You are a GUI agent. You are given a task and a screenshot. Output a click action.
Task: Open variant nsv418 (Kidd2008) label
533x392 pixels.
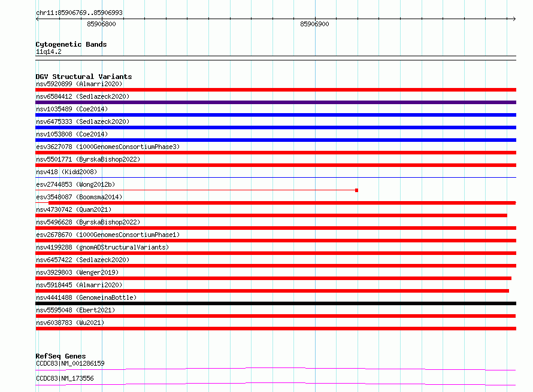point(66,172)
